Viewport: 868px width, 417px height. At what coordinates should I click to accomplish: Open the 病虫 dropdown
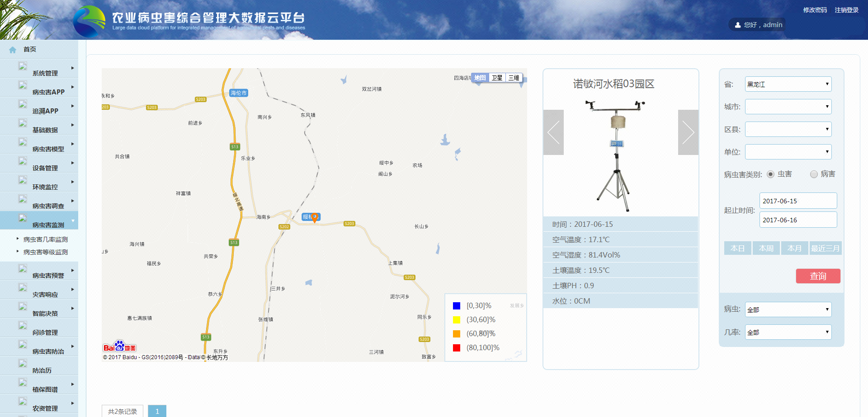788,309
